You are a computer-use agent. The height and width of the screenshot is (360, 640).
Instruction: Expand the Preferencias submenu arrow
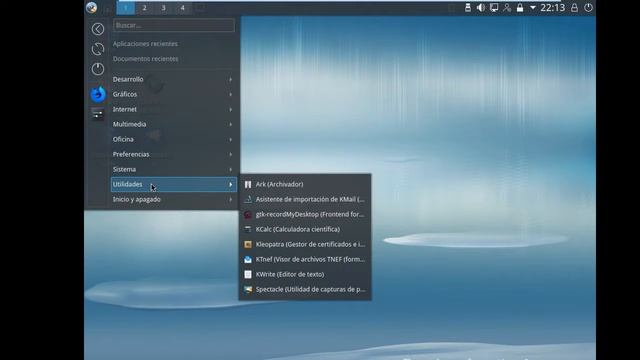pyautogui.click(x=231, y=154)
